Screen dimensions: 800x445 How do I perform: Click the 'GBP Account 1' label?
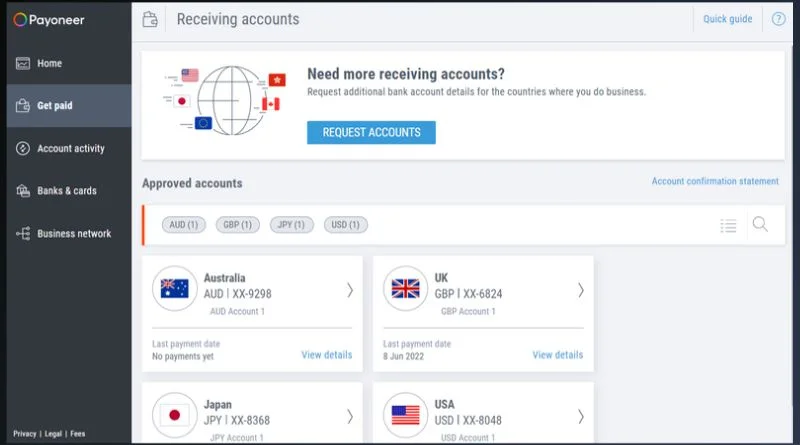[x=468, y=311]
